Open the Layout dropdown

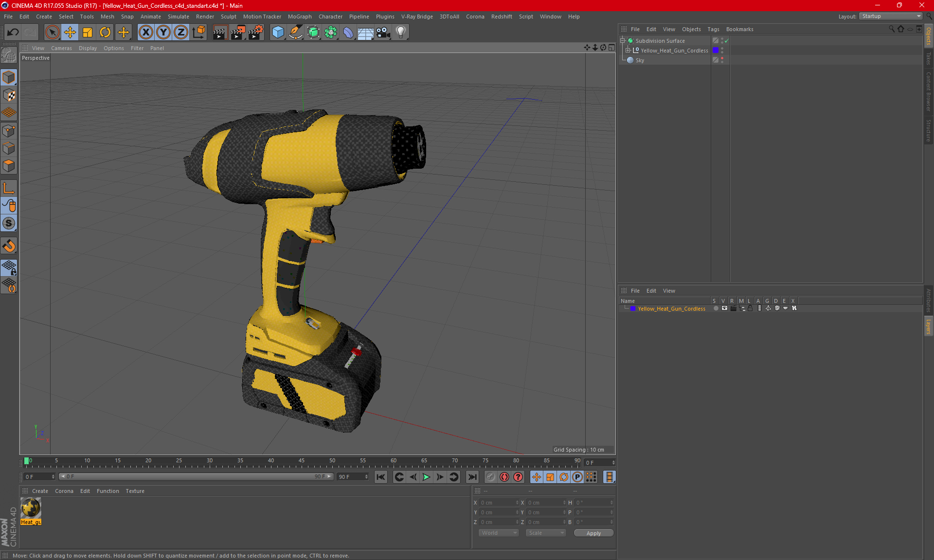click(891, 16)
